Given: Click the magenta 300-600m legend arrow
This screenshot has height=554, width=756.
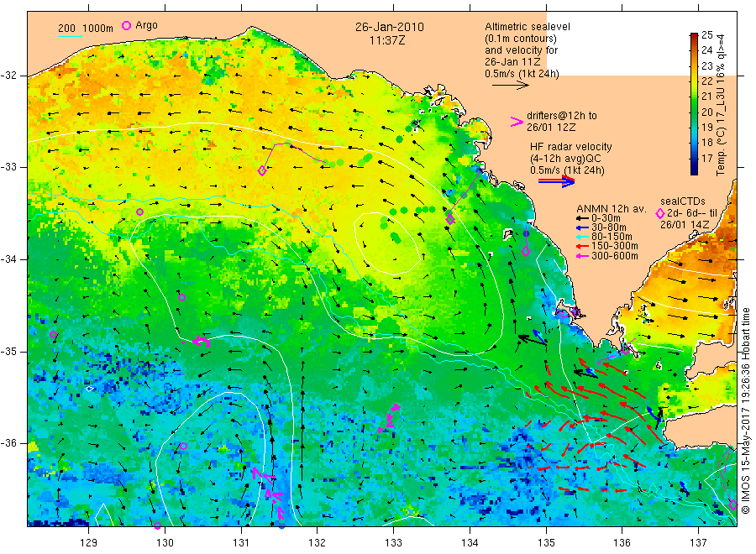Looking at the screenshot, I should click(x=582, y=256).
